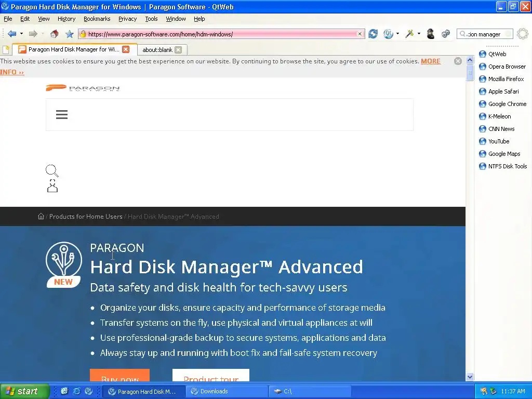
Task: Open NTFS Disk Tools sidebar bookmark
Action: 503,166
